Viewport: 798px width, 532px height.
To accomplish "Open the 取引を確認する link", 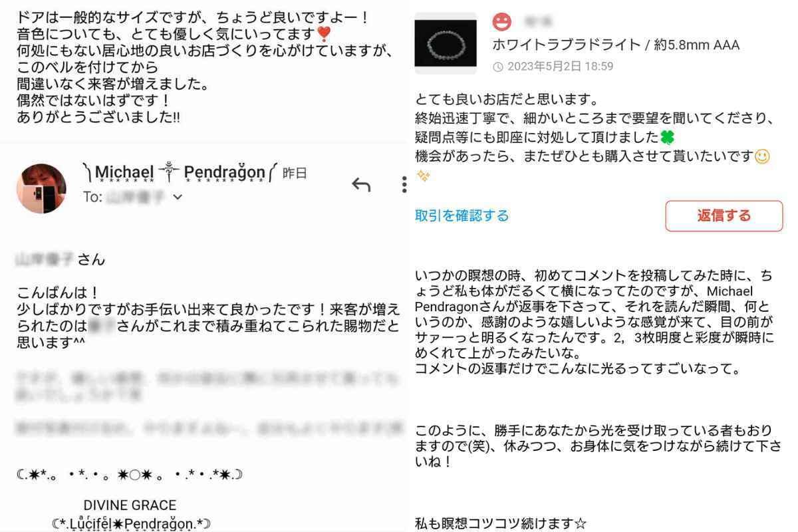I will pyautogui.click(x=462, y=215).
